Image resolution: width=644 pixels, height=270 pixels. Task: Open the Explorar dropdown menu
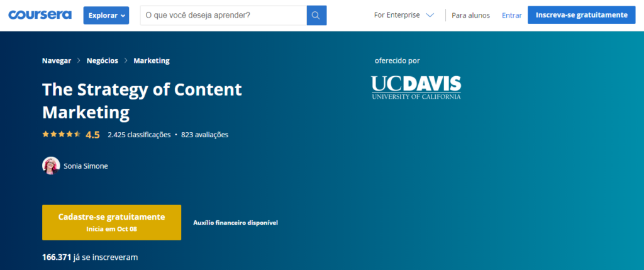(x=106, y=16)
